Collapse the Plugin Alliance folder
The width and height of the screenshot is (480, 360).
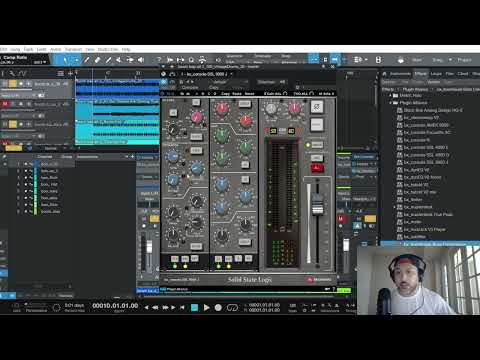point(391,103)
